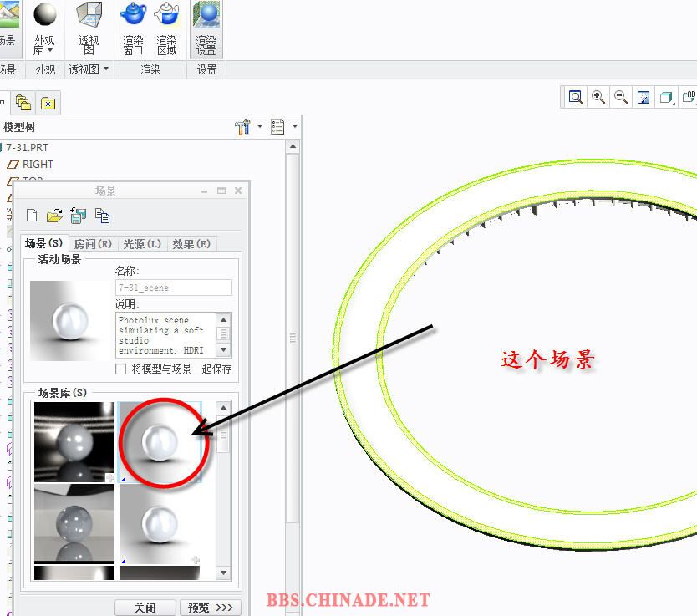The width and height of the screenshot is (697, 616).
Task: Click the zoom out magnifier icon
Action: pyautogui.click(x=621, y=97)
